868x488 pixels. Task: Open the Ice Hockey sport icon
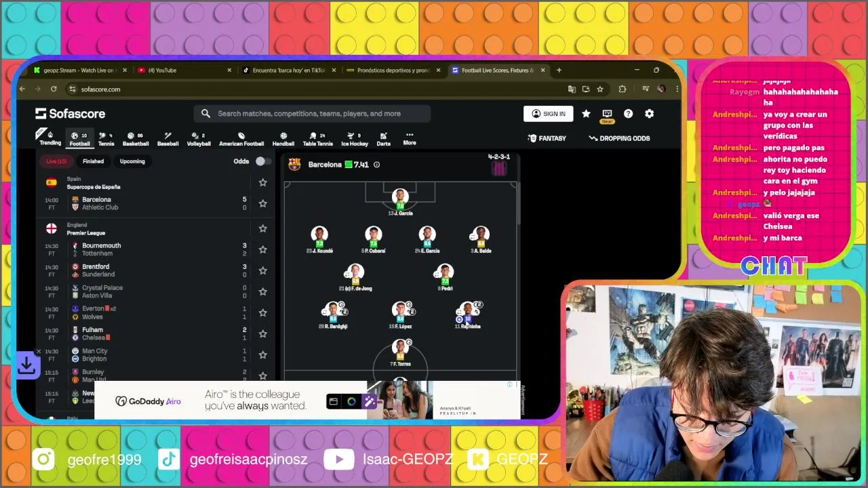(x=355, y=138)
